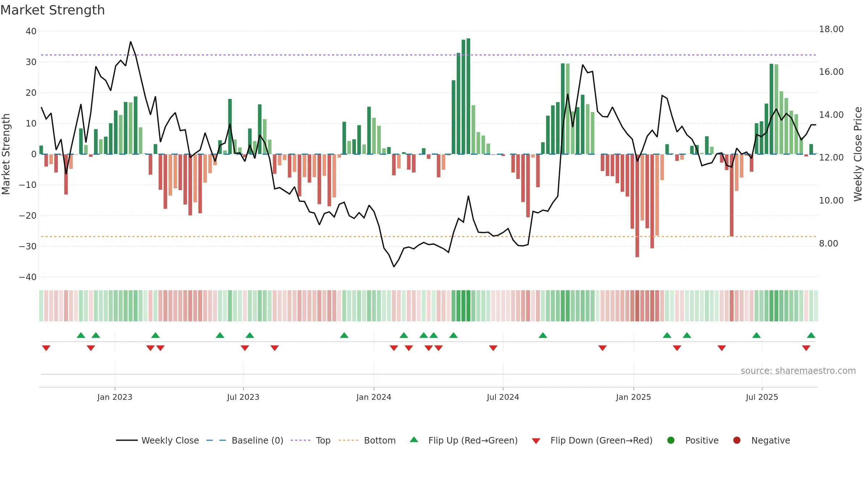Click the rightmost red Flip Down triangle marker
Screen dimensions: 868x488
806,348
